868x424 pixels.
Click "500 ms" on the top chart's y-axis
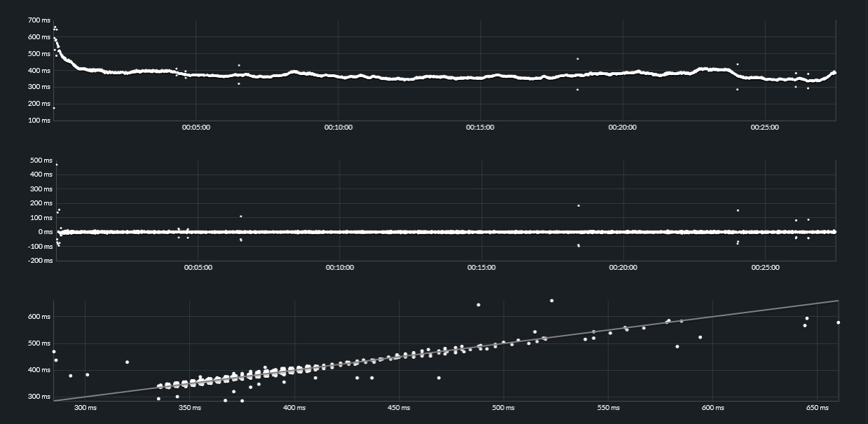[39, 53]
